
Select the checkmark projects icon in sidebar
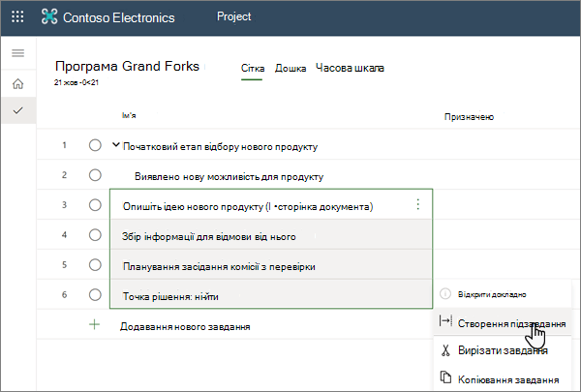(18, 110)
